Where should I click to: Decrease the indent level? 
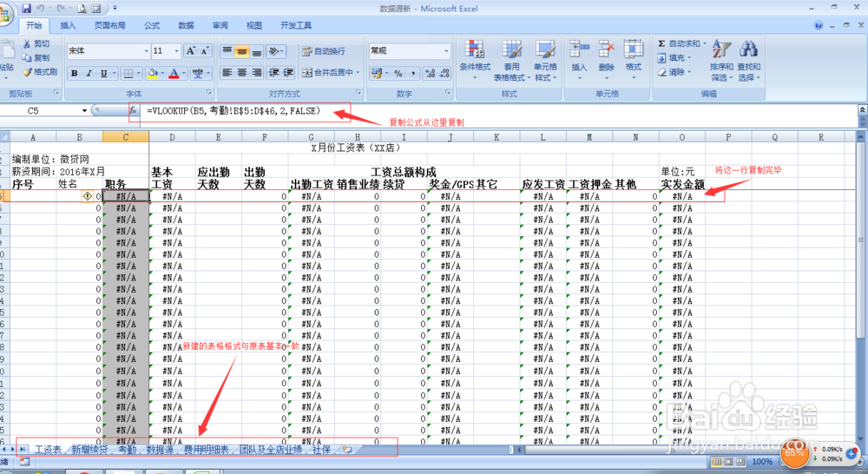pos(274,73)
